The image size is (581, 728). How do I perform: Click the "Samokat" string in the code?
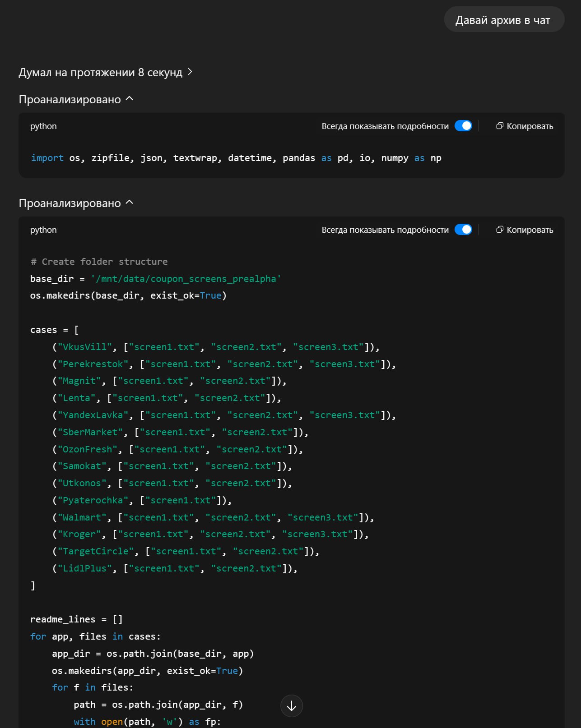(82, 466)
